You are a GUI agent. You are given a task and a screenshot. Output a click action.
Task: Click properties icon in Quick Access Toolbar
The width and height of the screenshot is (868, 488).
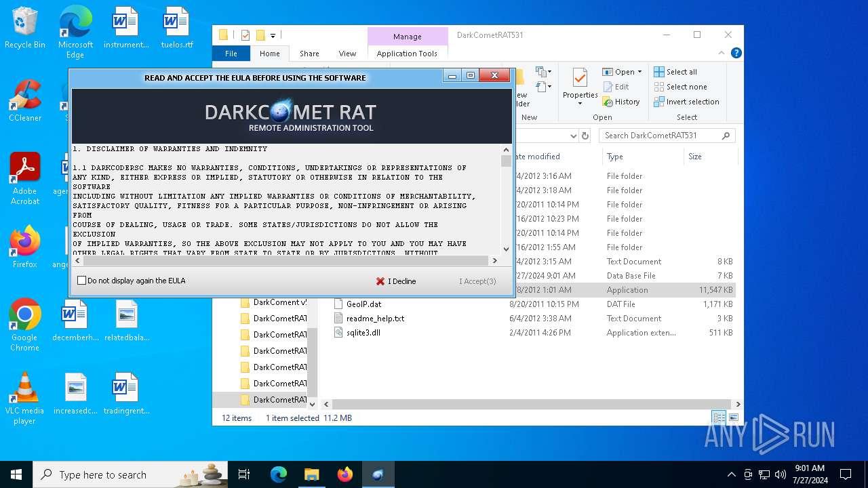pyautogui.click(x=245, y=35)
